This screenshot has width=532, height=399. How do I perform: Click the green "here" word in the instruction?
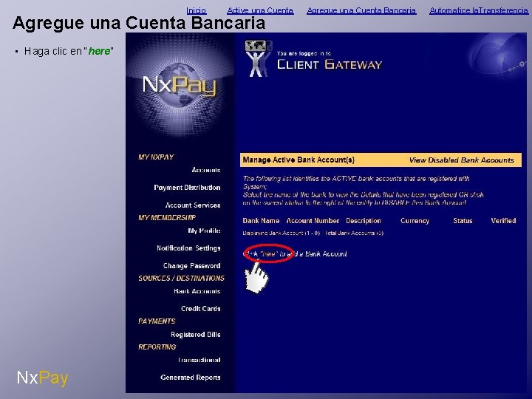pyautogui.click(x=99, y=51)
